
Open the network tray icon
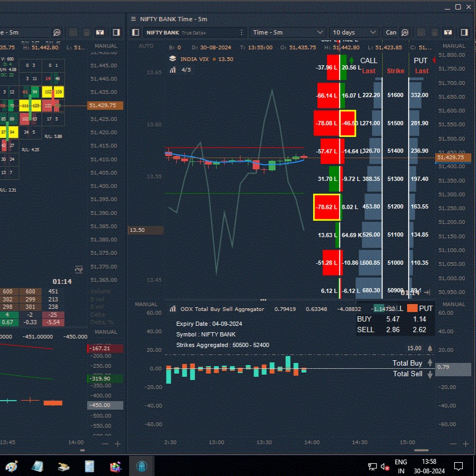point(372,466)
